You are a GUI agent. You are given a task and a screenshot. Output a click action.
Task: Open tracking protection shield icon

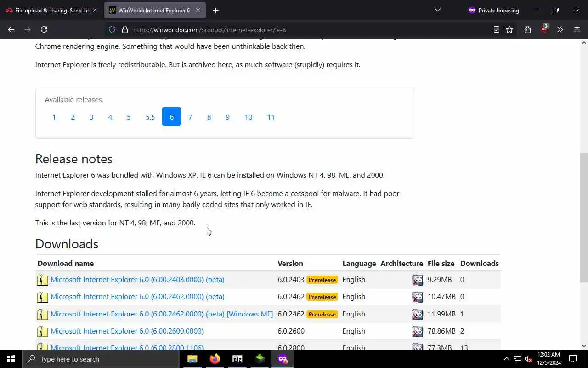[112, 29]
